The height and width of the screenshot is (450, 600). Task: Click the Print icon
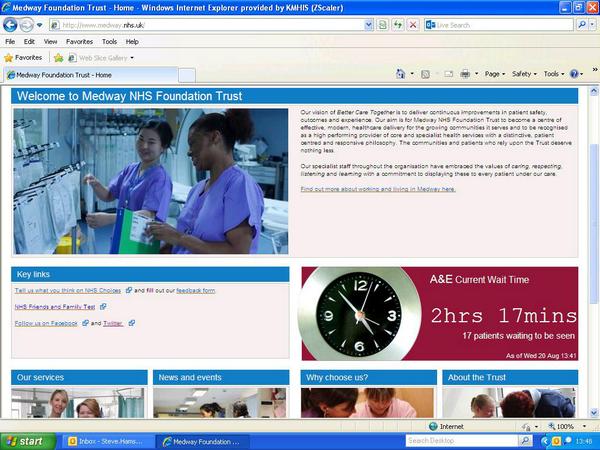[465, 74]
